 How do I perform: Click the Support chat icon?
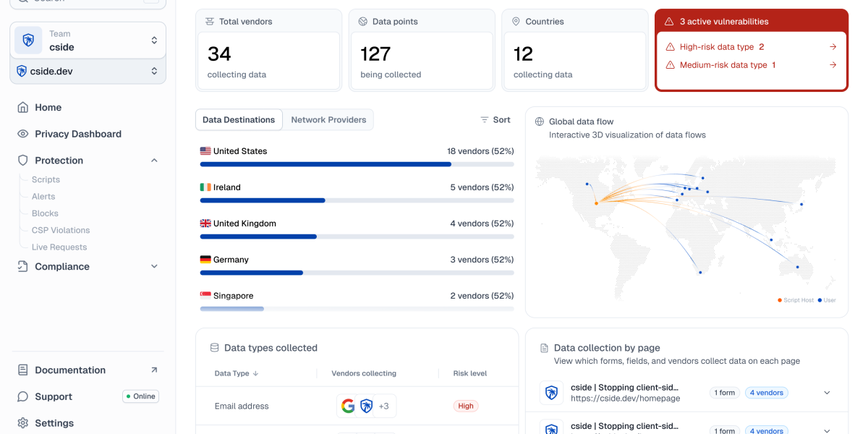(x=24, y=396)
